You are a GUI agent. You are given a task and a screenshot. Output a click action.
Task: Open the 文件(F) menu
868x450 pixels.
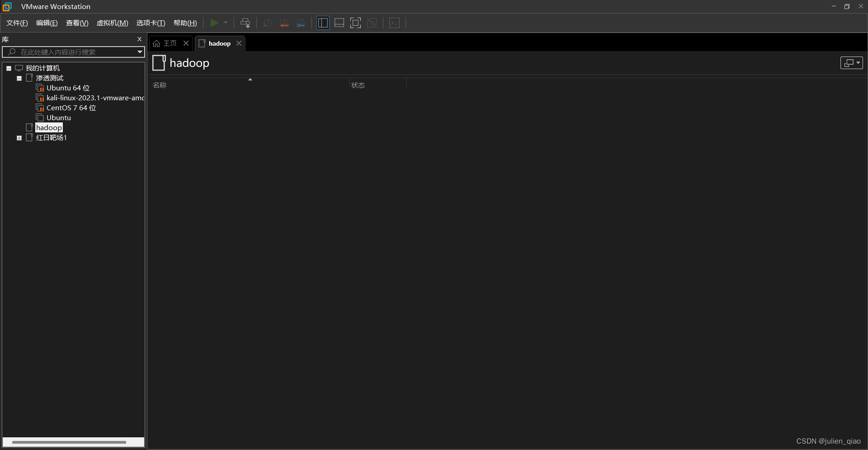17,23
